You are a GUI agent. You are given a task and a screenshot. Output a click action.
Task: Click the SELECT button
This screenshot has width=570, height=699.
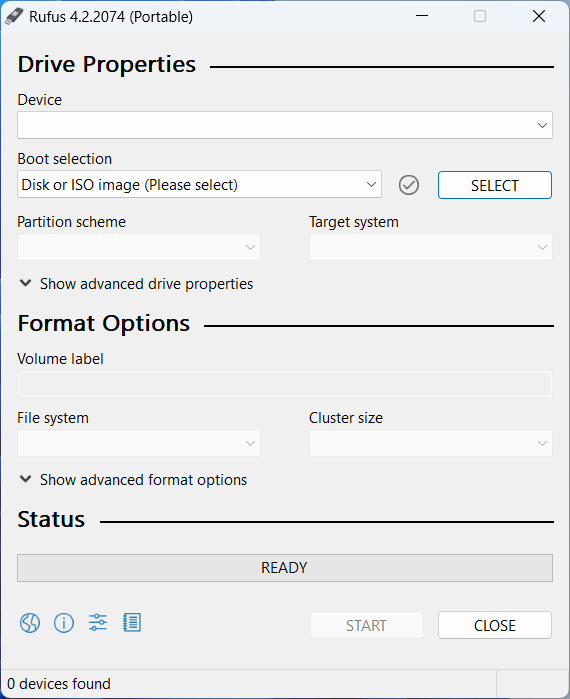pyautogui.click(x=495, y=185)
